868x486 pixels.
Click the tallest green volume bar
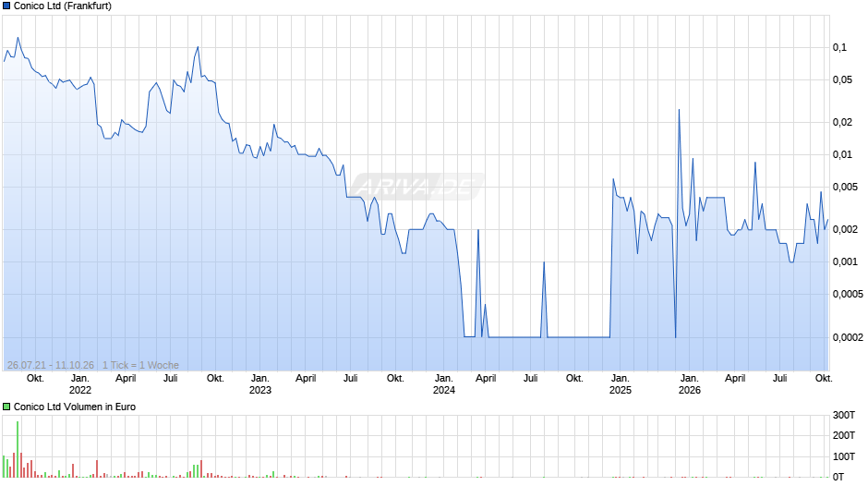18,449
